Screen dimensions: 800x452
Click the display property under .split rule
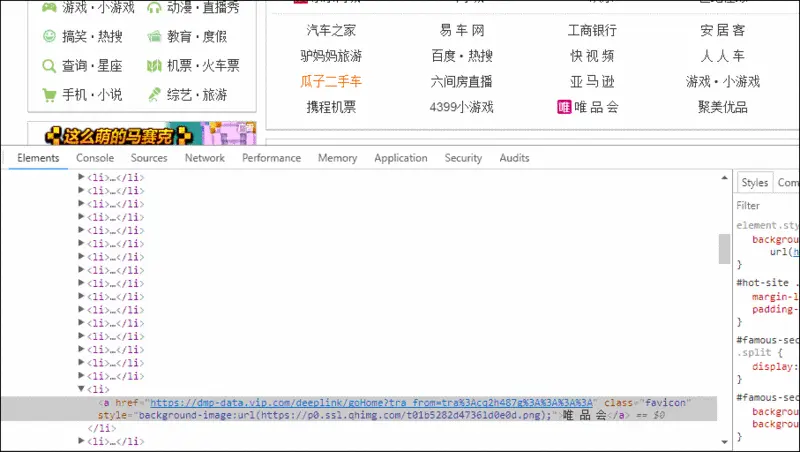tap(775, 366)
